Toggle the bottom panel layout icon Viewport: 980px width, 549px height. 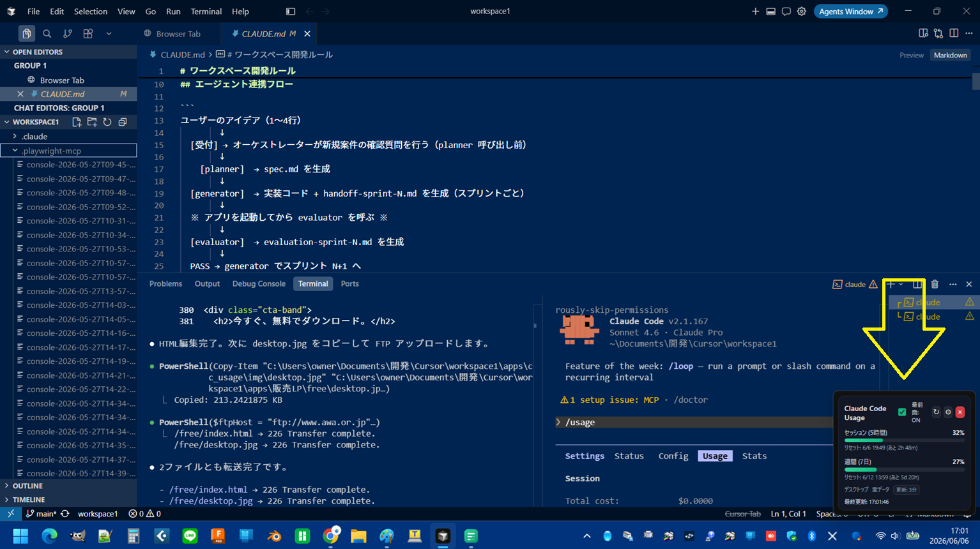point(770,11)
